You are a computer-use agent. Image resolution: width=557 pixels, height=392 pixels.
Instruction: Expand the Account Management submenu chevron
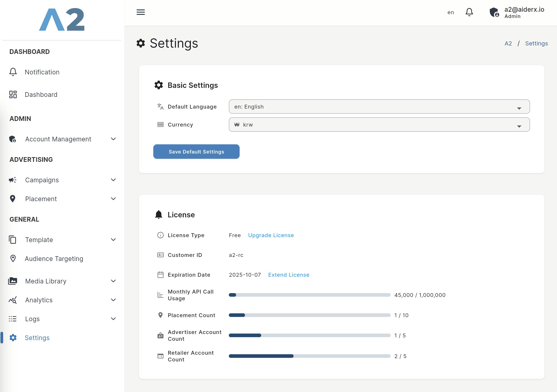pyautogui.click(x=113, y=139)
